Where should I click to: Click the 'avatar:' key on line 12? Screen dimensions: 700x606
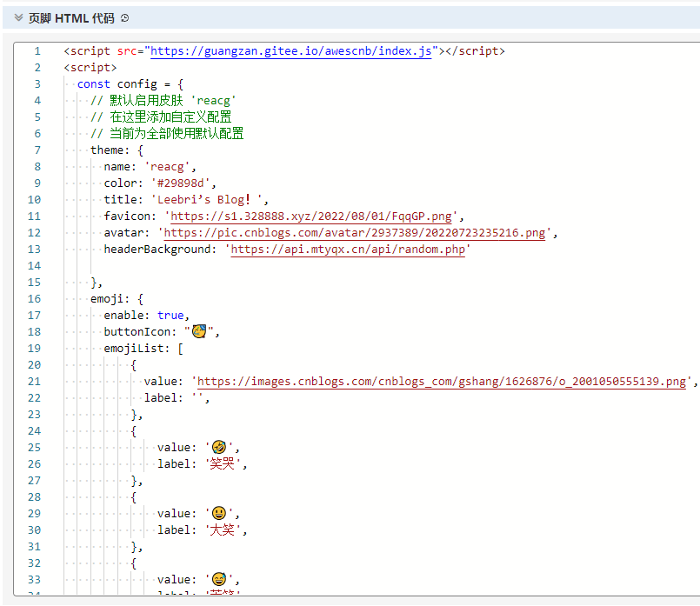(127, 233)
